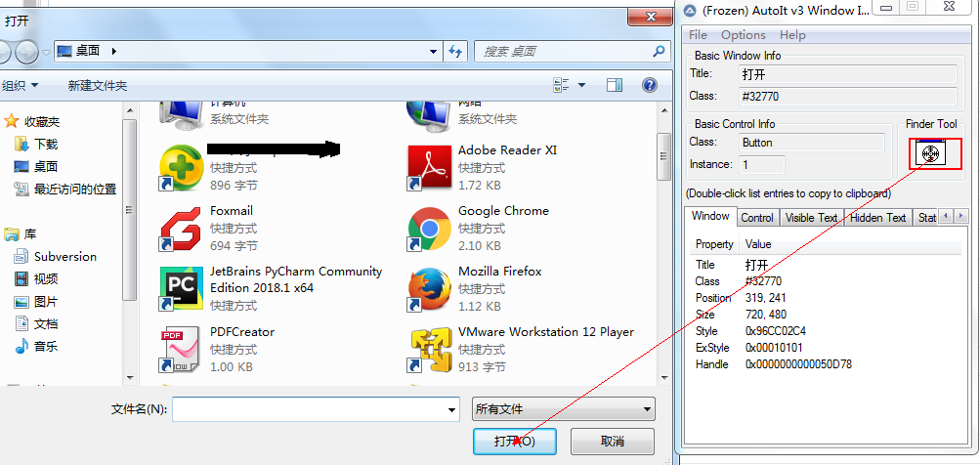Click the help question mark icon
Screen dimensions: 980x465
point(649,86)
